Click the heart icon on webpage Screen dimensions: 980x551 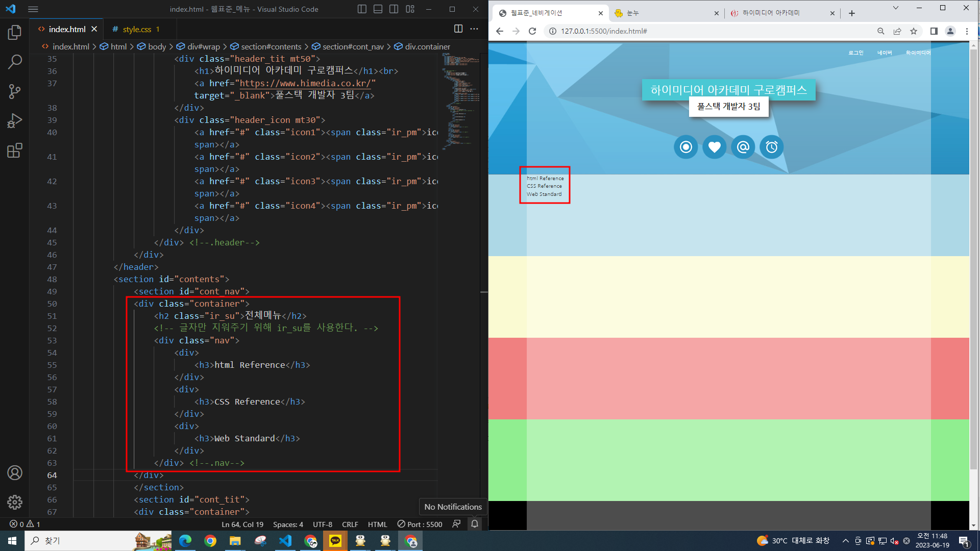pyautogui.click(x=714, y=147)
